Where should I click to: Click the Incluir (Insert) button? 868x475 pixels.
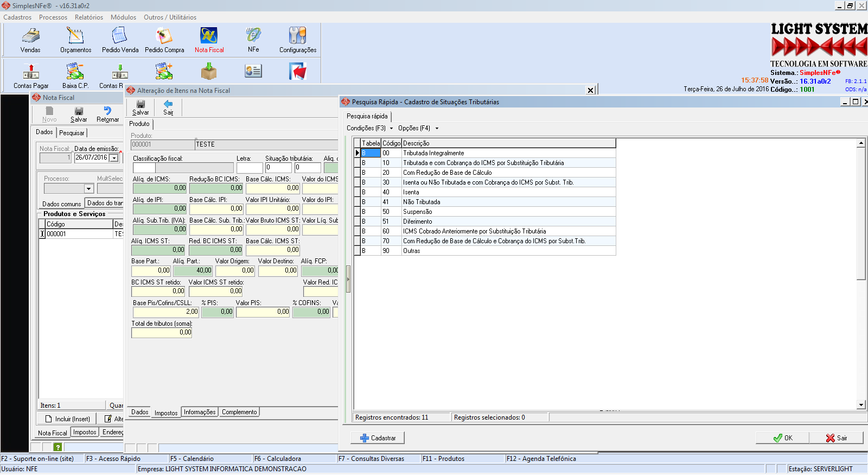click(67, 419)
